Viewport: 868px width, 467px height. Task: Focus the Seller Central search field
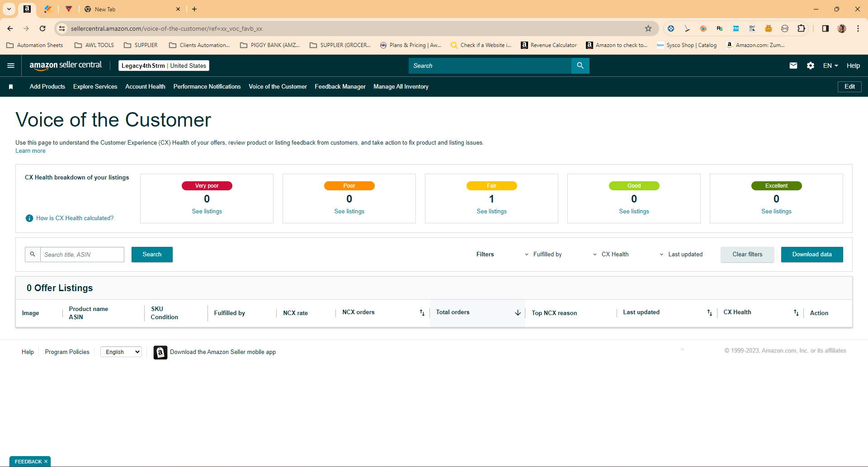pyautogui.click(x=490, y=66)
